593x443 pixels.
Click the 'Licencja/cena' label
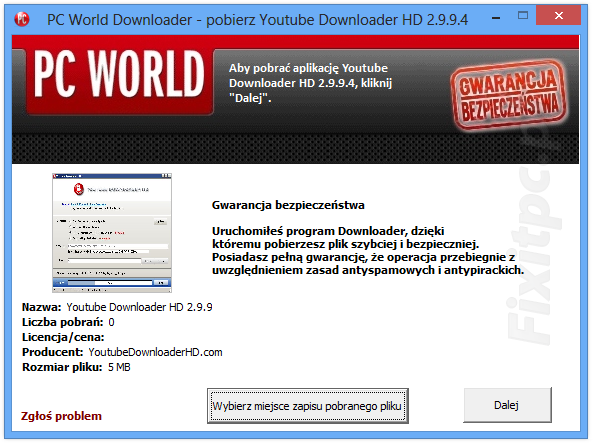pos(63,337)
